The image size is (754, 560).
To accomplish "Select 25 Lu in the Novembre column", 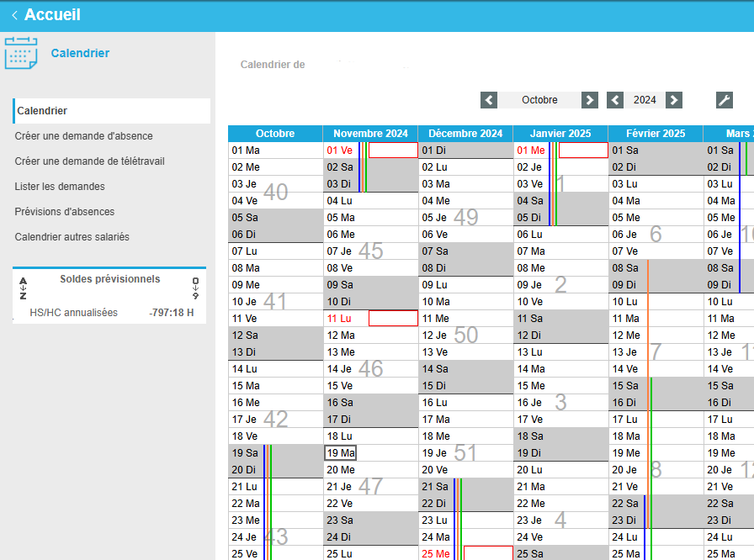I will pos(370,552).
